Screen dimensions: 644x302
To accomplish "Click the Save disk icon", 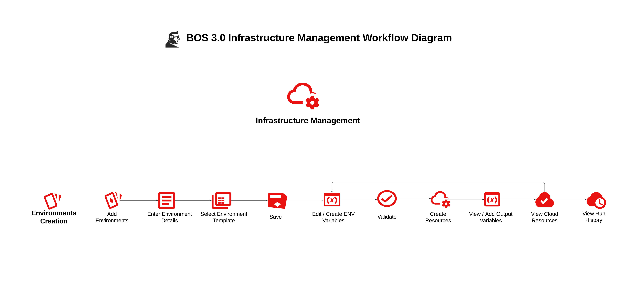I will pyautogui.click(x=277, y=200).
